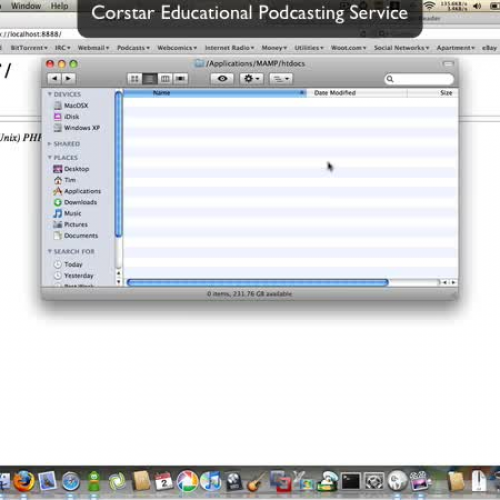Open Picasa pinwheel icon in Dock

187,481
